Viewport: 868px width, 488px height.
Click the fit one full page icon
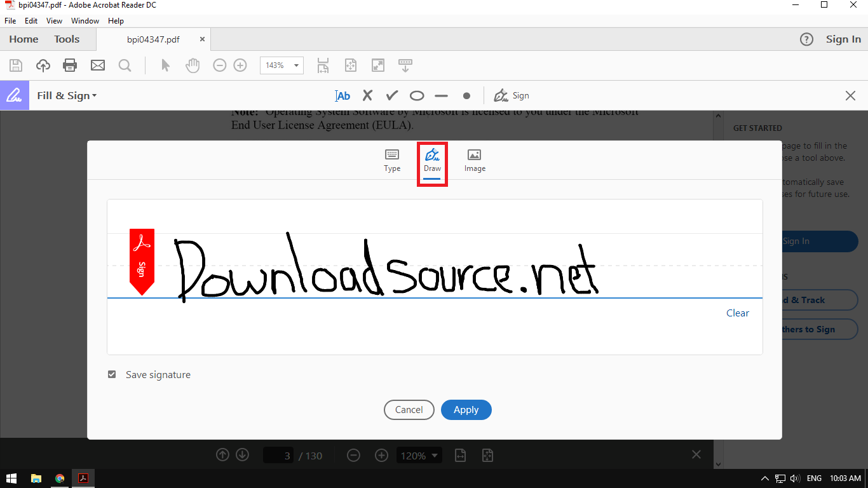(x=350, y=65)
